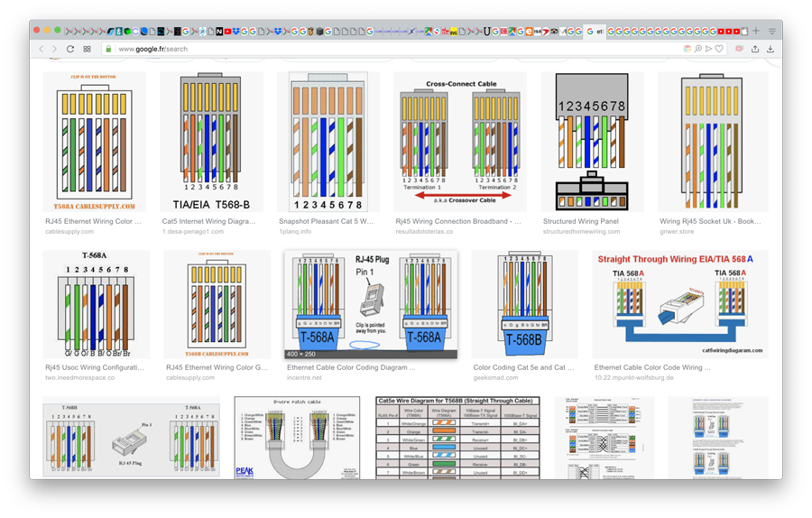This screenshot has width=812, height=518.
Task: Click 'Rj45 Usoc Wiring Configurati...' title
Action: (x=94, y=367)
